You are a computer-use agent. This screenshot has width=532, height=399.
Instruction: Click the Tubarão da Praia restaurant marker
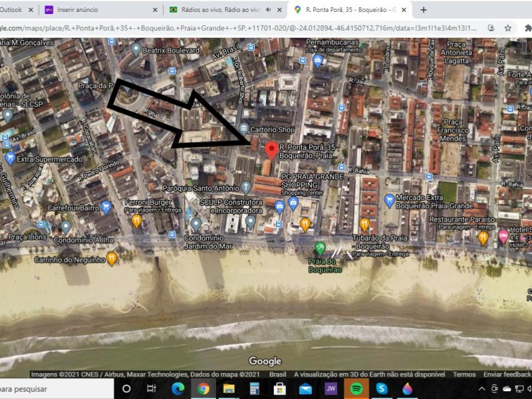click(x=364, y=224)
